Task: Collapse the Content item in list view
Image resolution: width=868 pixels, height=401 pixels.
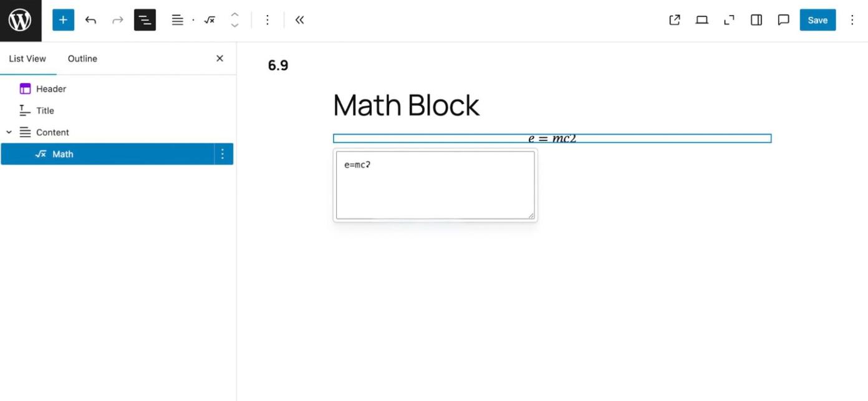Action: [9, 132]
